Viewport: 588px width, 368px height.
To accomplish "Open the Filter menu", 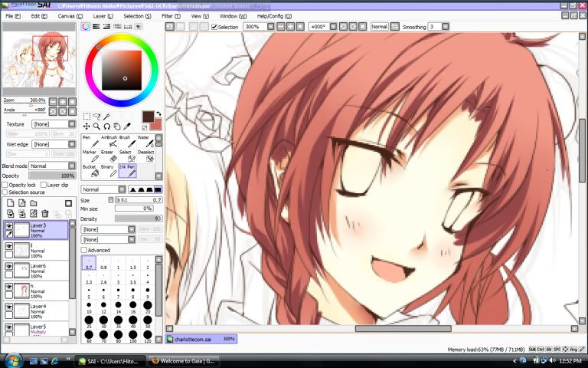I will [171, 16].
